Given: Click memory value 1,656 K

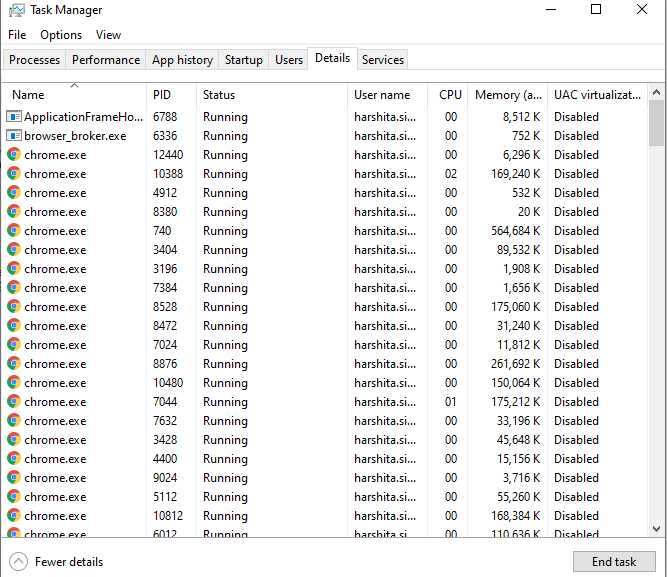Looking at the screenshot, I should (522, 288).
